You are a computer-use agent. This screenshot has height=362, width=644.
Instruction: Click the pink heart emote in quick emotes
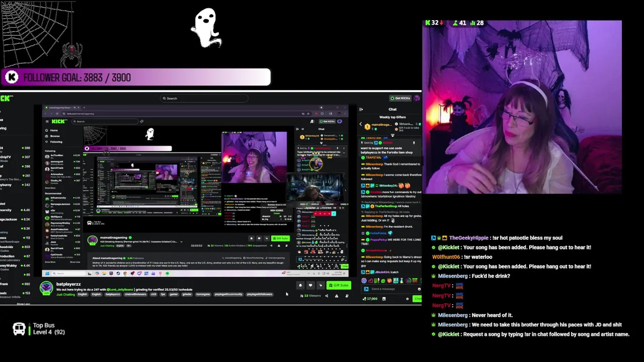coord(371,281)
